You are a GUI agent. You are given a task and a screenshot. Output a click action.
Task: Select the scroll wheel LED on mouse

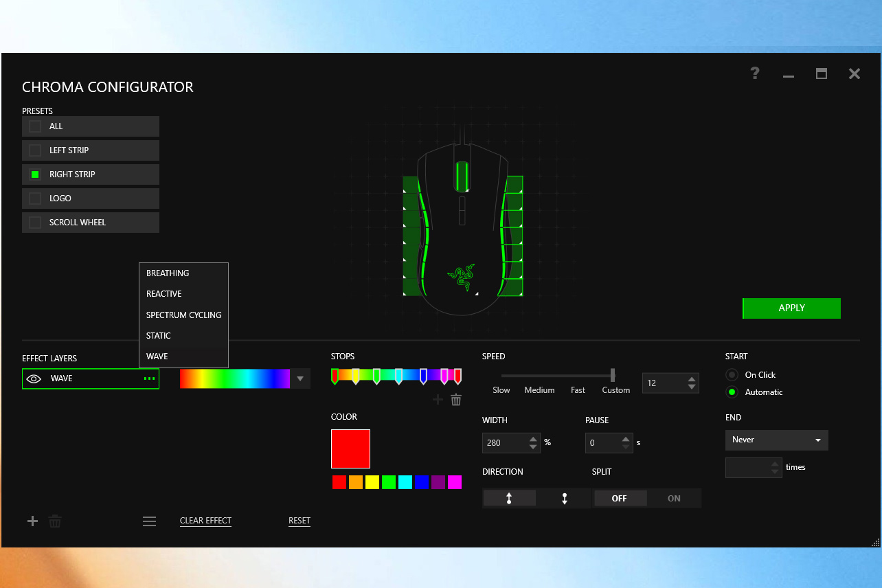click(x=462, y=177)
